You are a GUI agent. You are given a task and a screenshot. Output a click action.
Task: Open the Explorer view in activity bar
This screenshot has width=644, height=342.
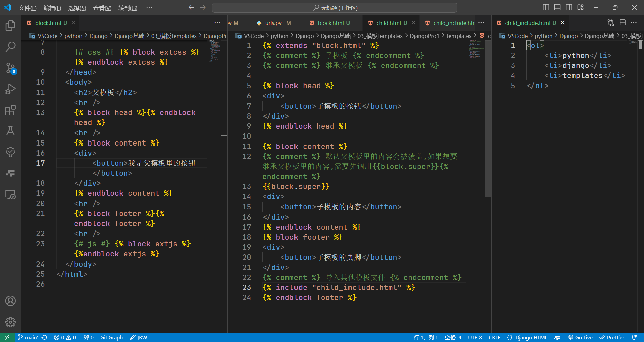click(x=10, y=26)
